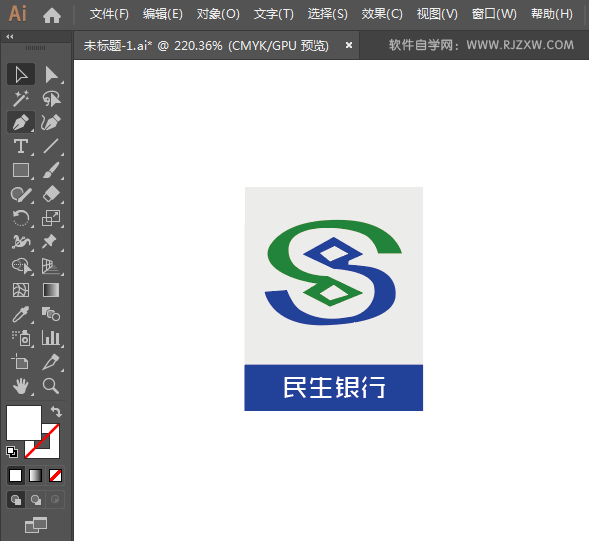Choose the Rotate tool
Viewport: 589px width, 541px height.
[21, 218]
